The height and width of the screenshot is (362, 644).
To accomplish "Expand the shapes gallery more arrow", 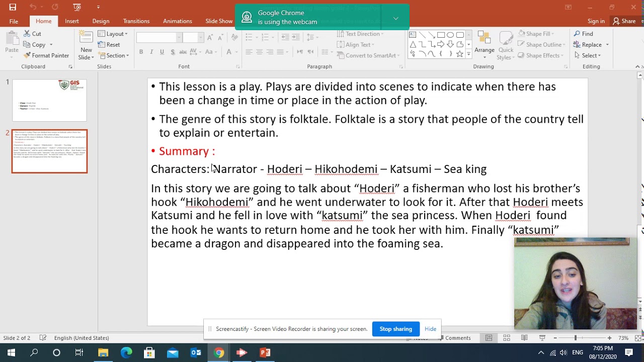I will [469, 54].
